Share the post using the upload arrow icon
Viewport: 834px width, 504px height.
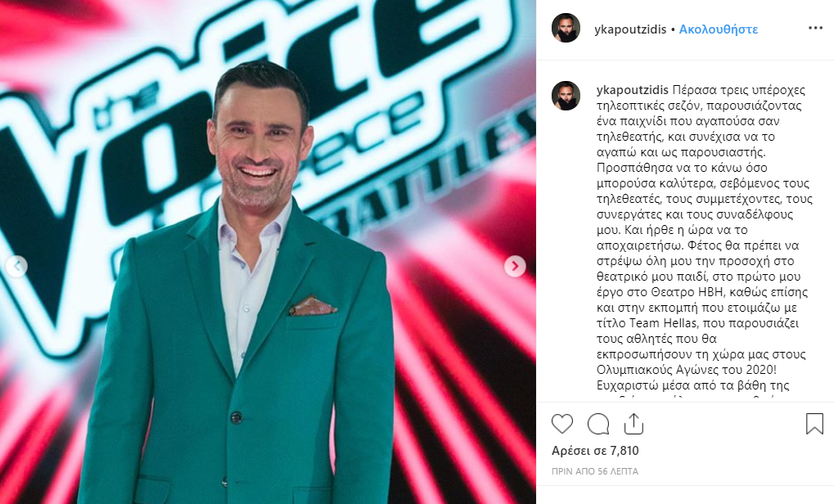(x=633, y=424)
